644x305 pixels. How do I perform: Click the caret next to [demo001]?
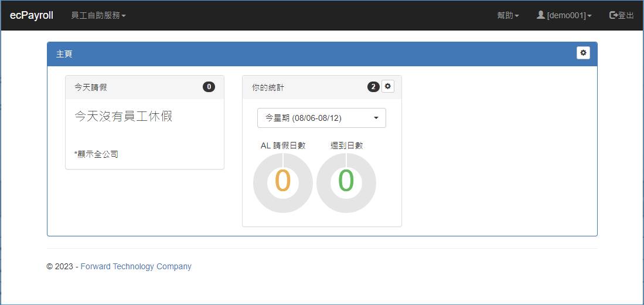(x=589, y=16)
